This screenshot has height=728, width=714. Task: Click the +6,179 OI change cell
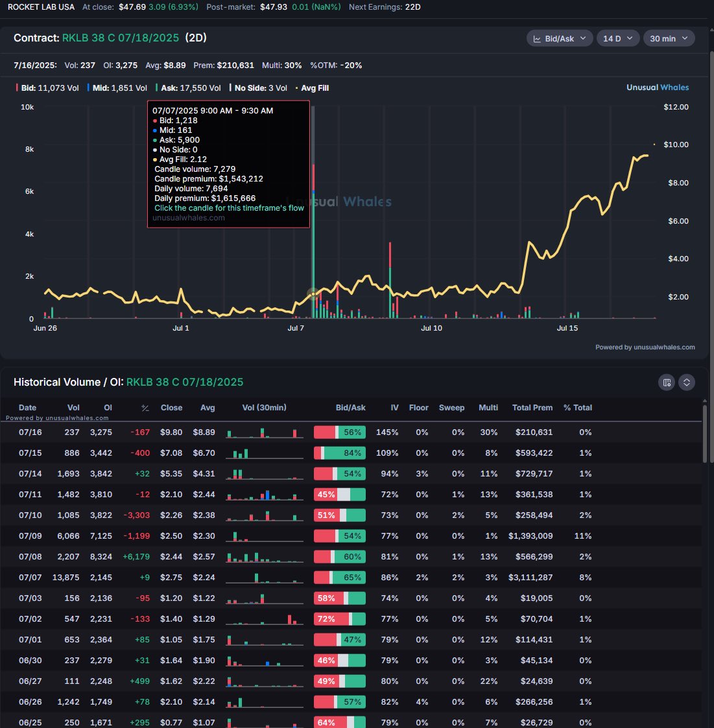136,557
